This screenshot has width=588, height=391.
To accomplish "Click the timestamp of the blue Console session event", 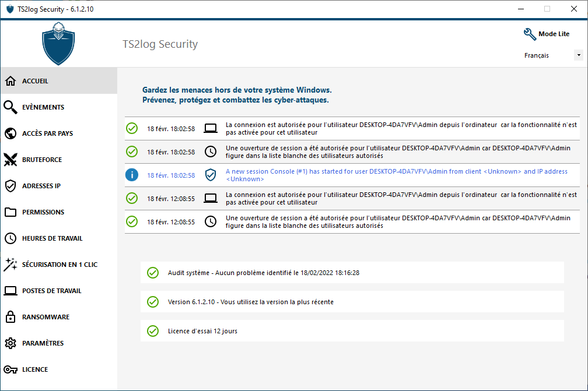I will pyautogui.click(x=171, y=175).
